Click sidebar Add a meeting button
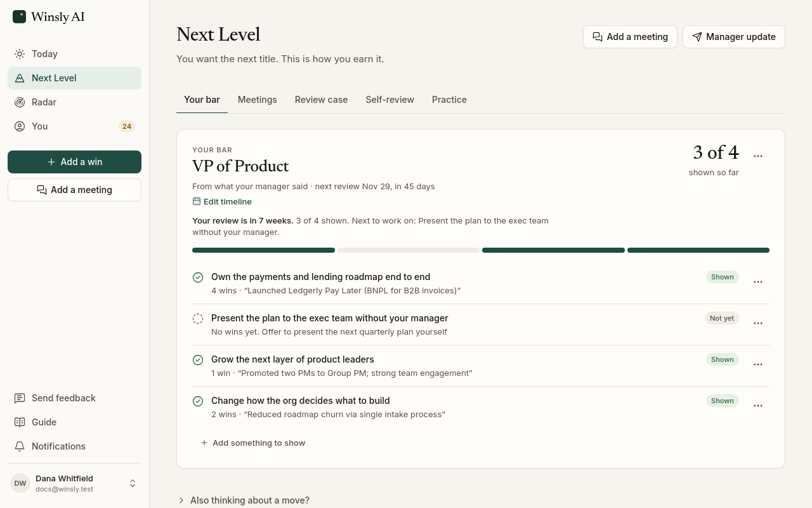The width and height of the screenshot is (812, 508). click(x=74, y=190)
